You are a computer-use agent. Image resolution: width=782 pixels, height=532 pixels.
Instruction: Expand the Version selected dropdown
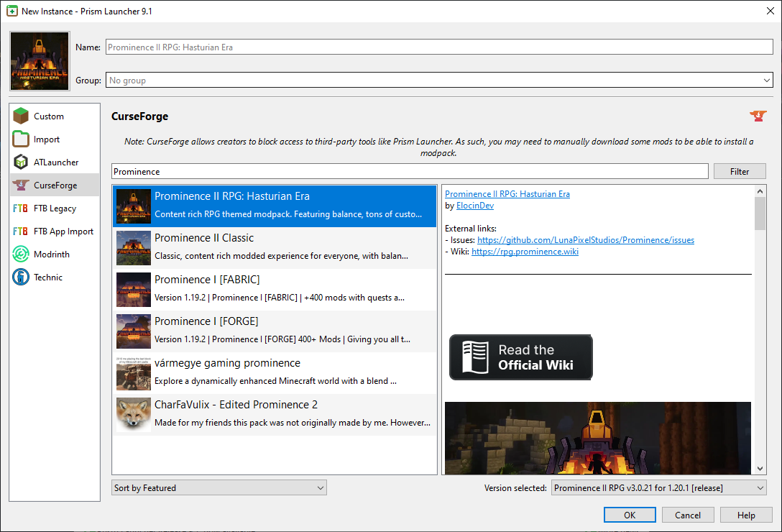tap(658, 488)
